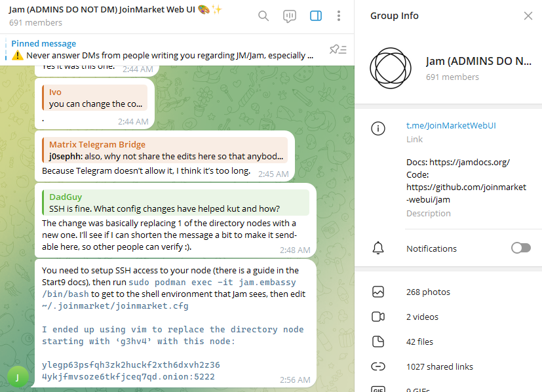Open the voice chat / discussion icon
Screen dimensions: 542x392
point(289,16)
